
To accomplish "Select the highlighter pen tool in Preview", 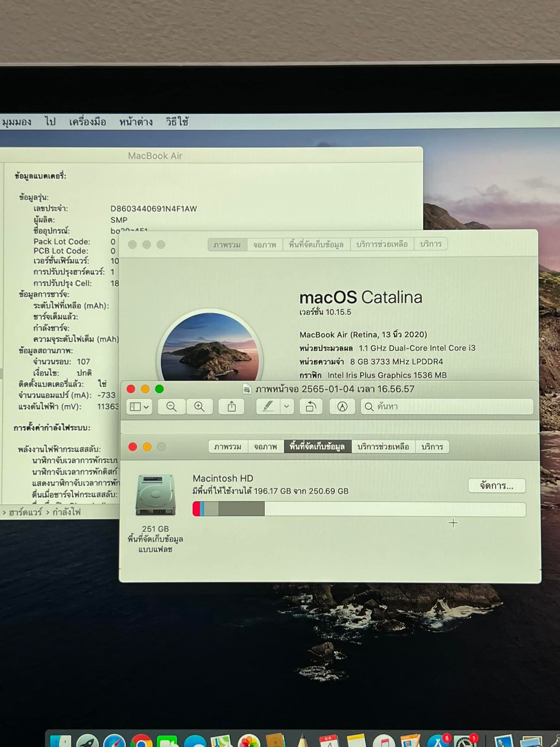I will point(268,406).
